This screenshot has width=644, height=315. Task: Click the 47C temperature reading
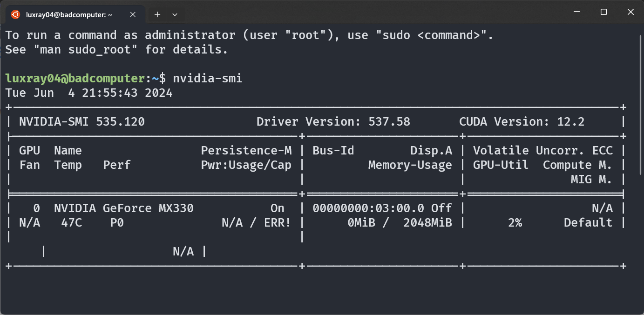(72, 223)
